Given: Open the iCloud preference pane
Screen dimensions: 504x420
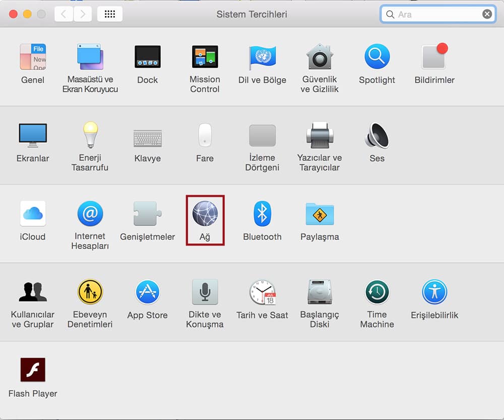Looking at the screenshot, I should tap(33, 214).
